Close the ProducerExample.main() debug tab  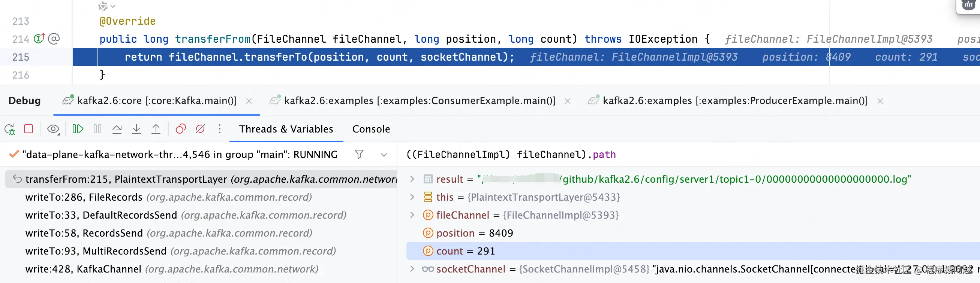[x=880, y=101]
